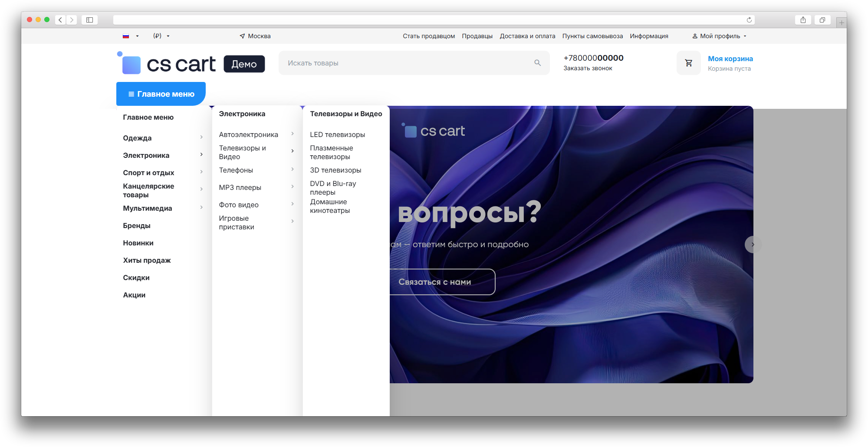This screenshot has width=868, height=447.
Task: Open Доставка и оплата link
Action: click(527, 36)
